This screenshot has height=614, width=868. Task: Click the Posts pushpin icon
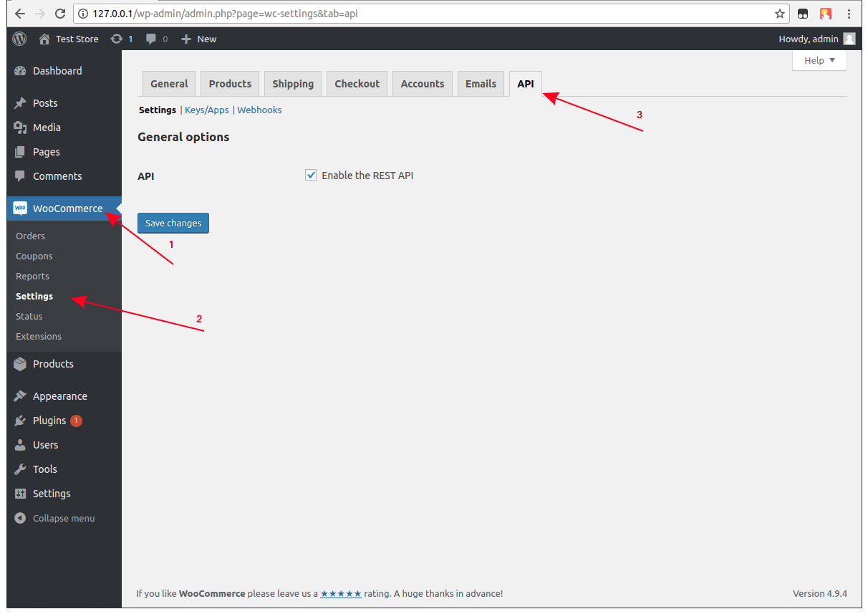click(20, 103)
